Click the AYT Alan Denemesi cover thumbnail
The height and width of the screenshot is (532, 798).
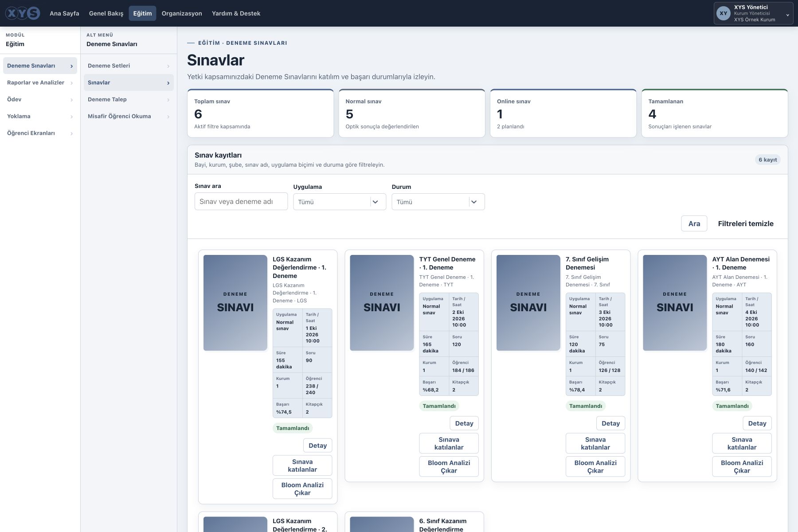pos(675,303)
